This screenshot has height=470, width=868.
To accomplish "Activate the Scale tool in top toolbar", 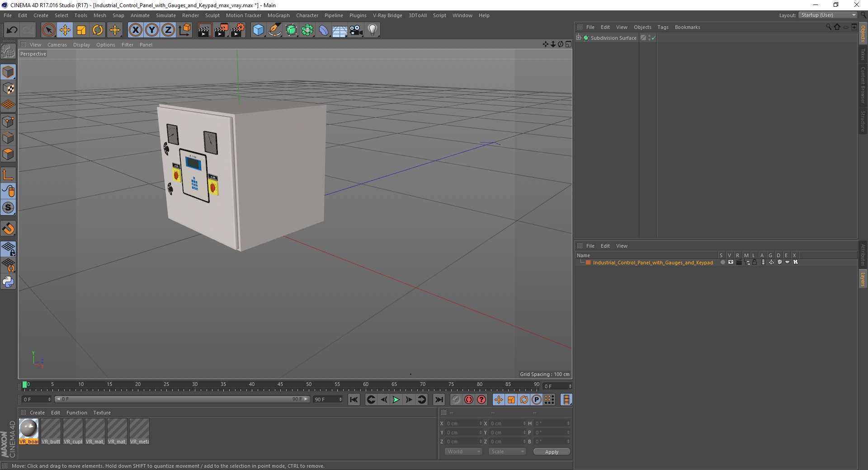I will [81, 30].
